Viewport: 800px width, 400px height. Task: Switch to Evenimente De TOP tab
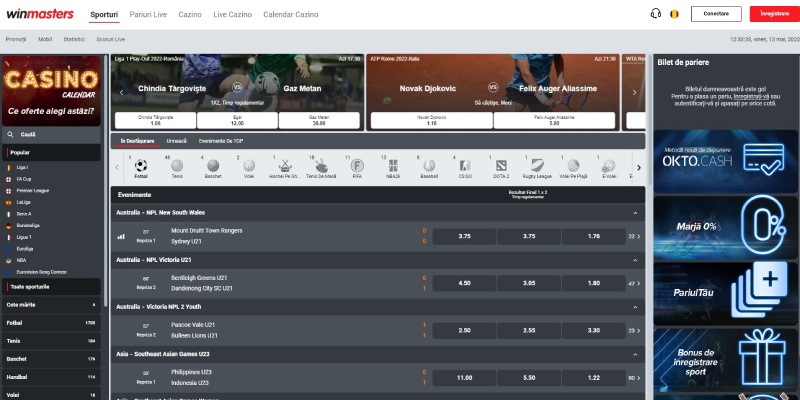(221, 141)
